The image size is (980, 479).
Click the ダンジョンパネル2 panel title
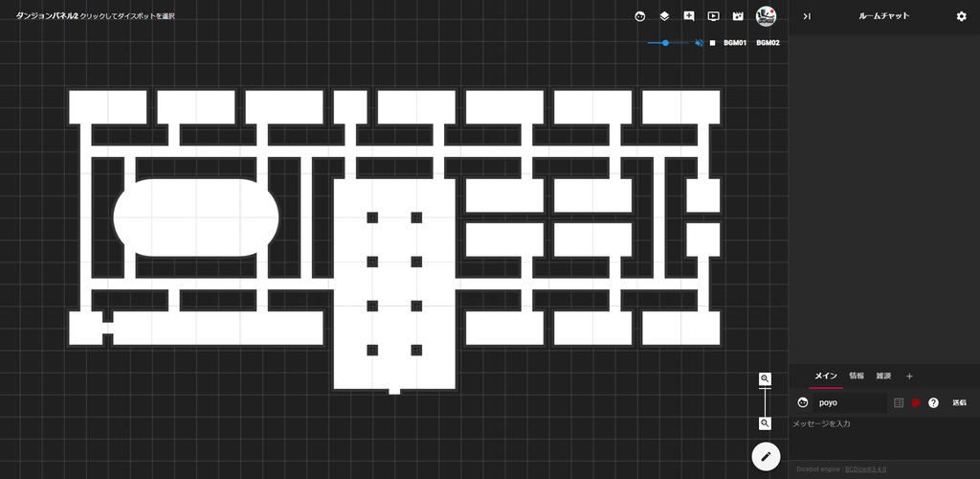(47, 16)
